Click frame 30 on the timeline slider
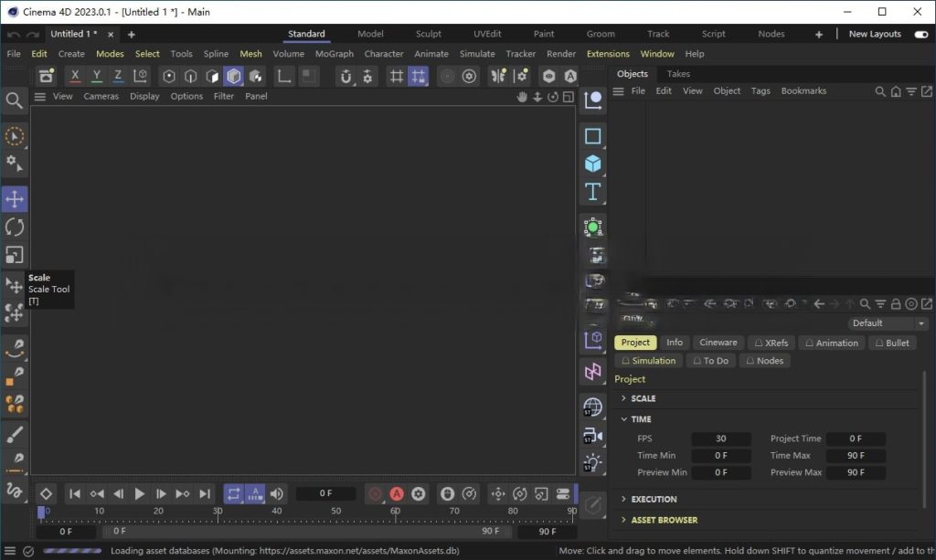 218,512
